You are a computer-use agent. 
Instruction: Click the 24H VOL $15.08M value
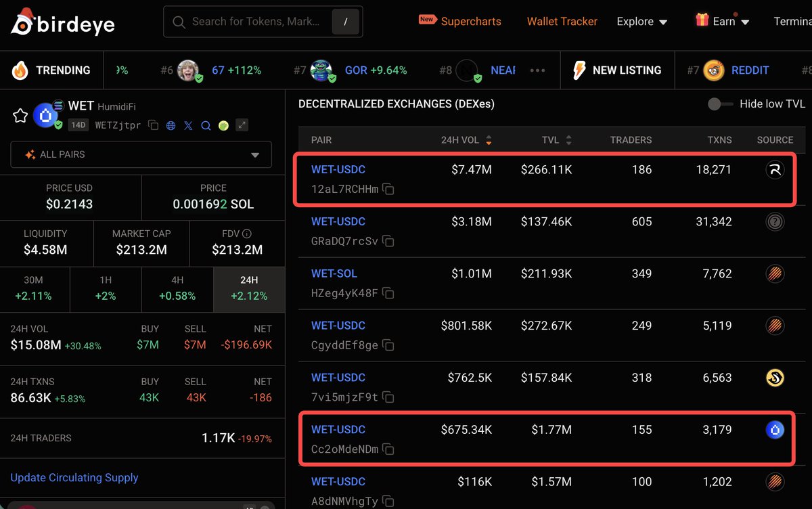click(x=35, y=345)
